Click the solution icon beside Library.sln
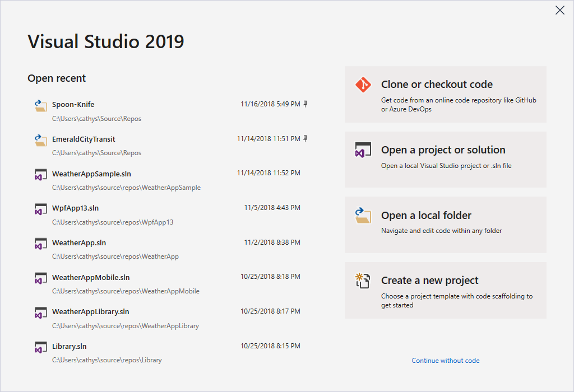 tap(40, 347)
